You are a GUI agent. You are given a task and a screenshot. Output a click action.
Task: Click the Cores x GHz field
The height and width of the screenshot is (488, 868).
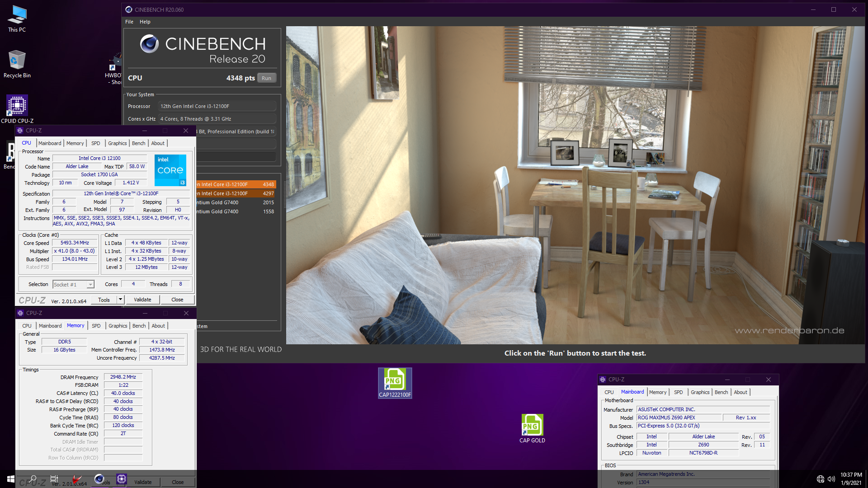[217, 119]
